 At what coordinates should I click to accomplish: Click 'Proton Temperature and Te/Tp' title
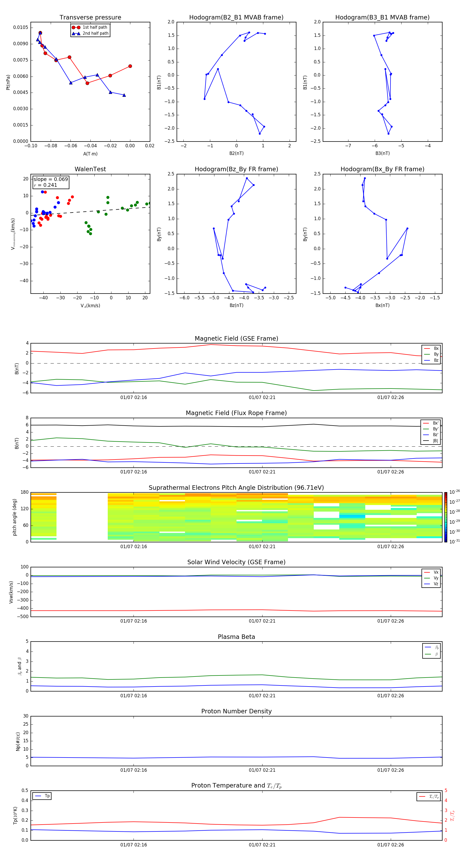tap(236, 786)
